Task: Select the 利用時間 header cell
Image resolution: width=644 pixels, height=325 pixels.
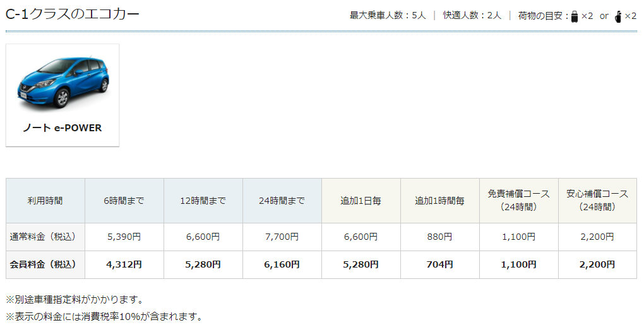Action: 45,201
